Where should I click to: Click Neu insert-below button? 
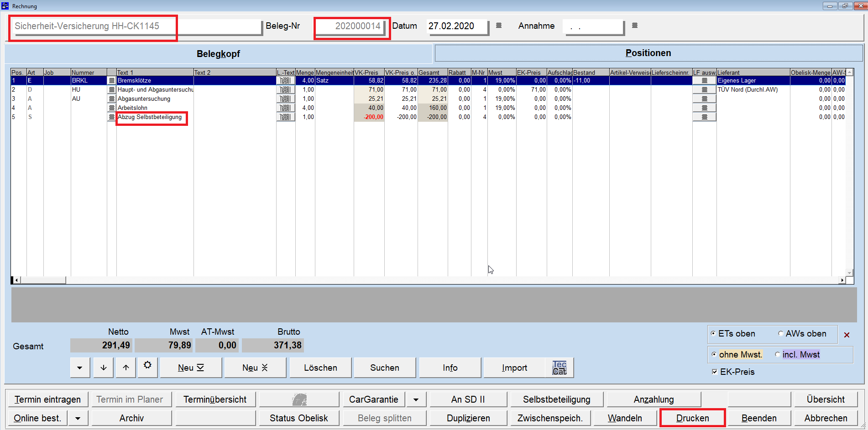point(191,368)
